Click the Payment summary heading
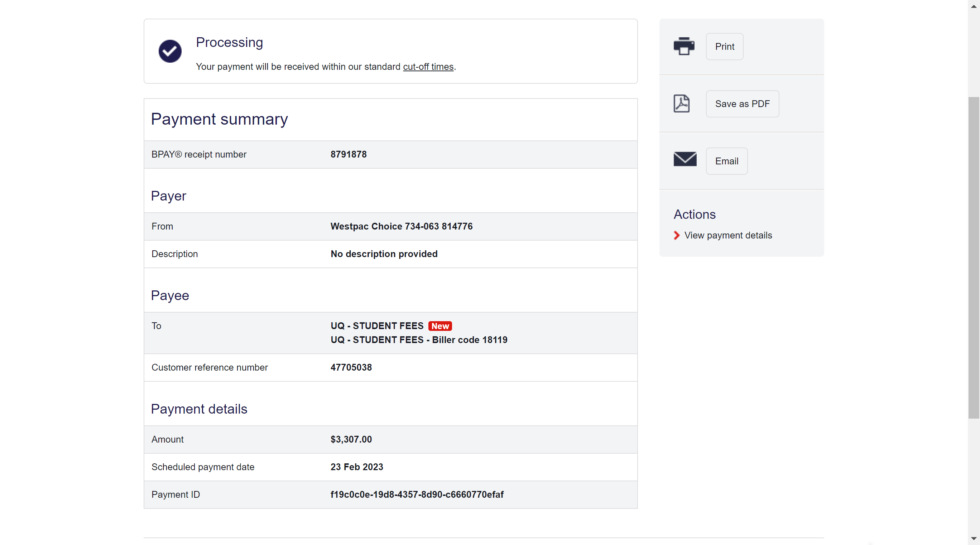Viewport: 980px width, 545px height. (x=219, y=120)
